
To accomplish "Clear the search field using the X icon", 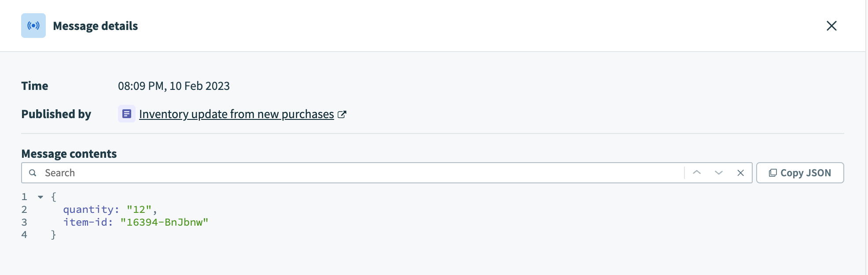I will (740, 172).
